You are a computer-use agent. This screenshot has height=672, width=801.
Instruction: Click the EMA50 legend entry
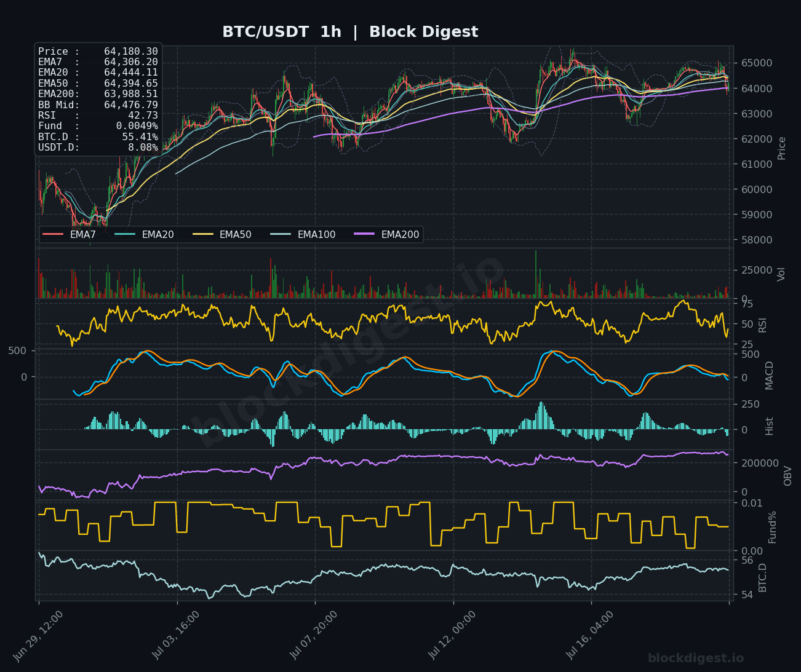(x=222, y=234)
